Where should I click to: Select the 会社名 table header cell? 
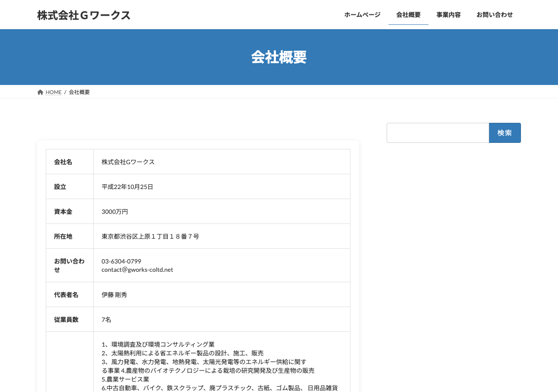coord(70,162)
